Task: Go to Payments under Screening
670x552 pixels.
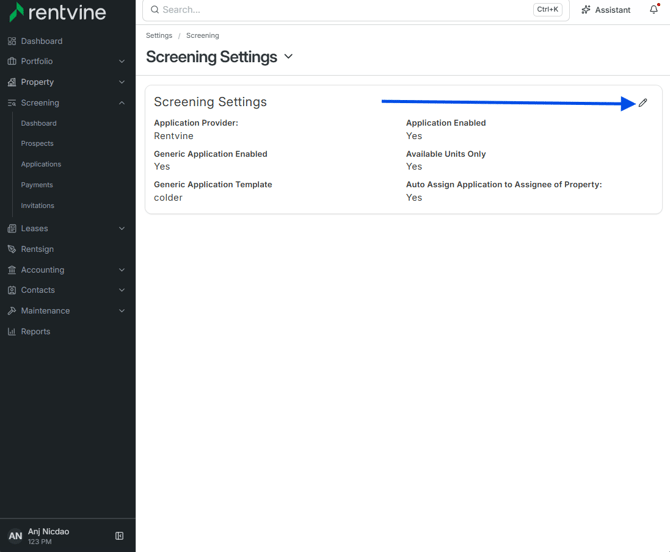Action: (37, 185)
